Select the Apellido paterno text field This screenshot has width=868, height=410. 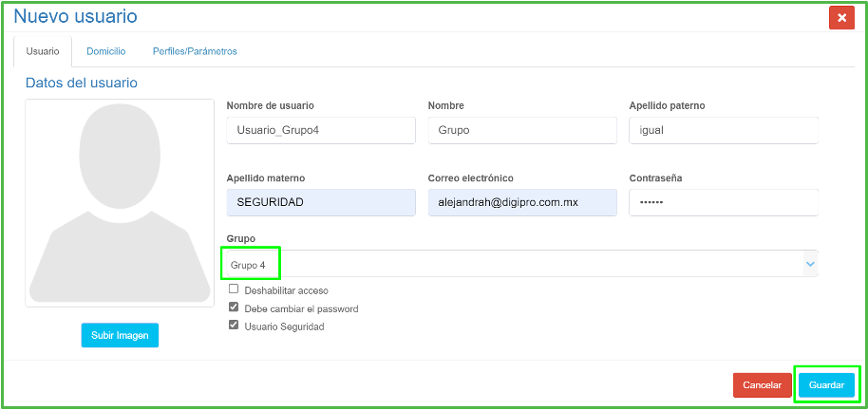(x=723, y=130)
